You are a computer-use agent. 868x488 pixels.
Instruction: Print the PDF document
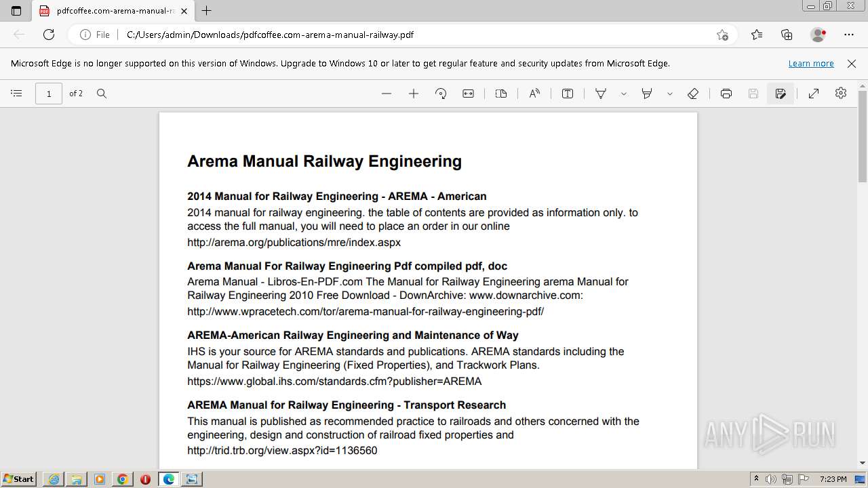tap(726, 94)
